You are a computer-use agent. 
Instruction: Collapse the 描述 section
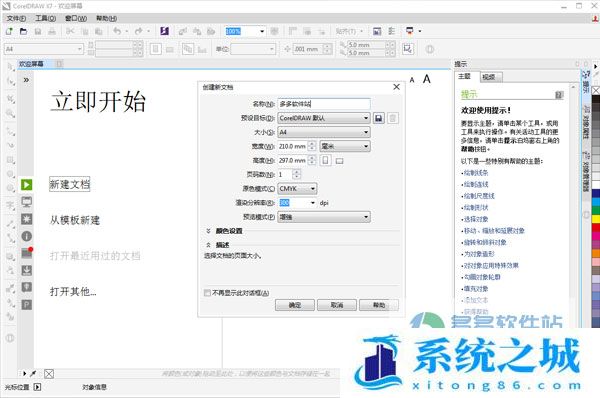[x=209, y=245]
